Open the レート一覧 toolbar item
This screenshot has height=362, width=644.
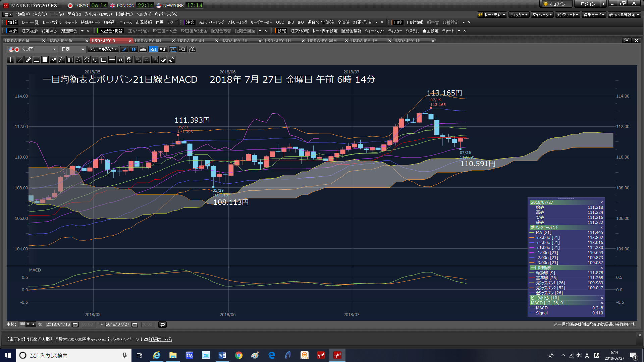(30, 22)
